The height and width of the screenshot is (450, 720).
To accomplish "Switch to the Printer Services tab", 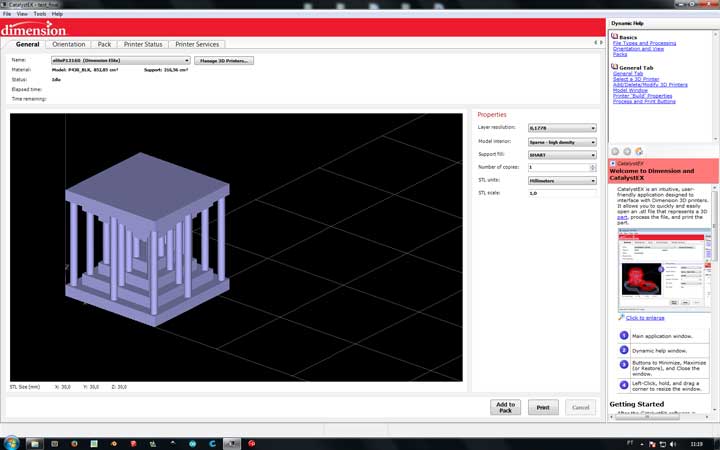I will [197, 45].
